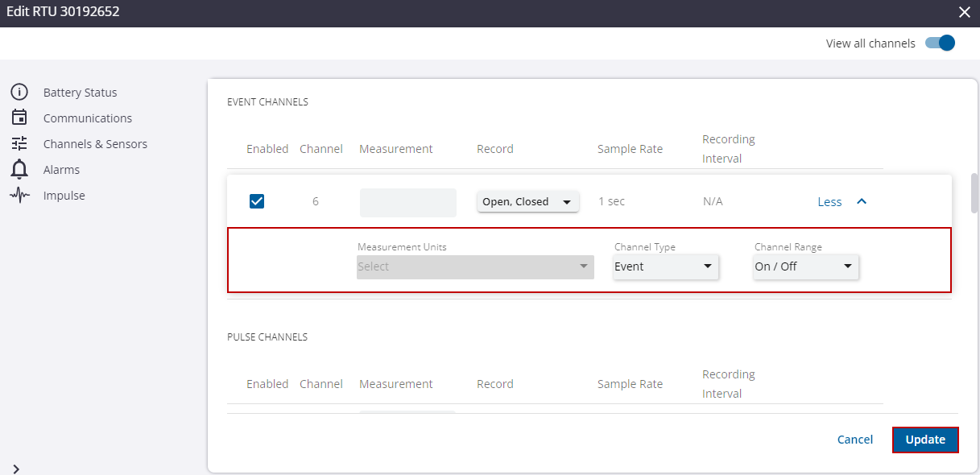Go to the Battery Status section
The width and height of the screenshot is (980, 475).
pyautogui.click(x=80, y=92)
